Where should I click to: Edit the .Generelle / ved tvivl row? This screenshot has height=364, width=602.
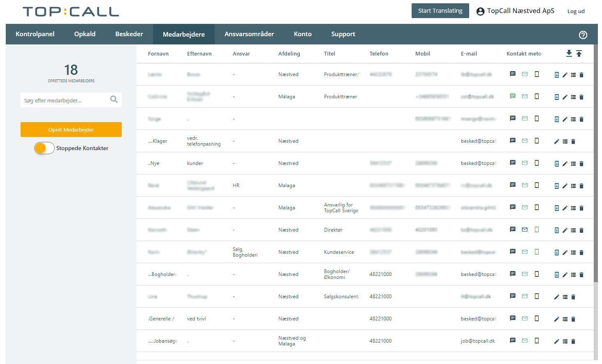557,319
